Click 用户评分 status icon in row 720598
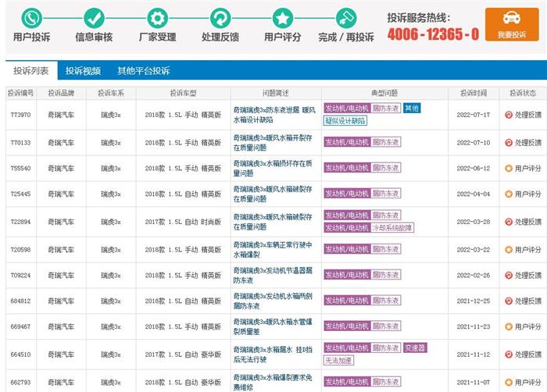Viewport: 547px width, 392px height. pos(509,250)
